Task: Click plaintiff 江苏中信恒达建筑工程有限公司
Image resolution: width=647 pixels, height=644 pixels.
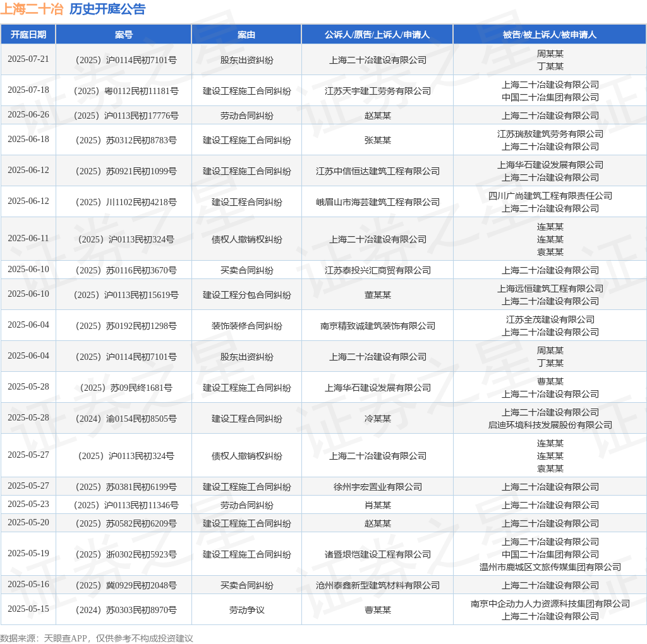Action: point(378,171)
